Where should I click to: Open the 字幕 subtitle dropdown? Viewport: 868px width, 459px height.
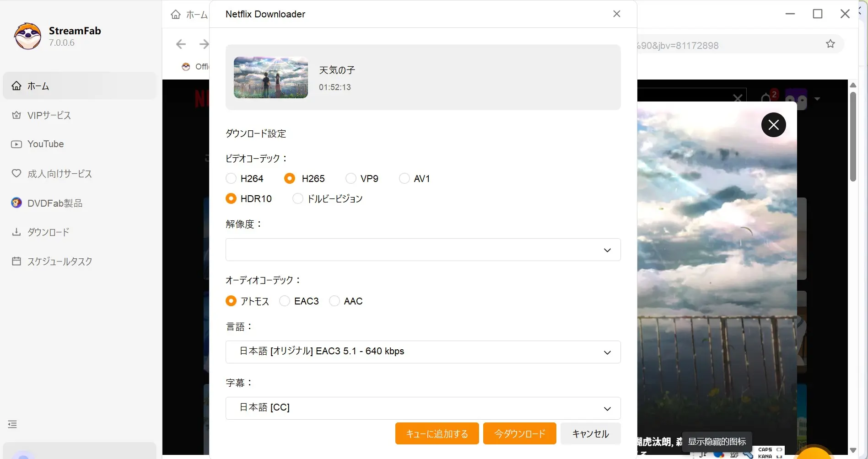click(x=423, y=408)
